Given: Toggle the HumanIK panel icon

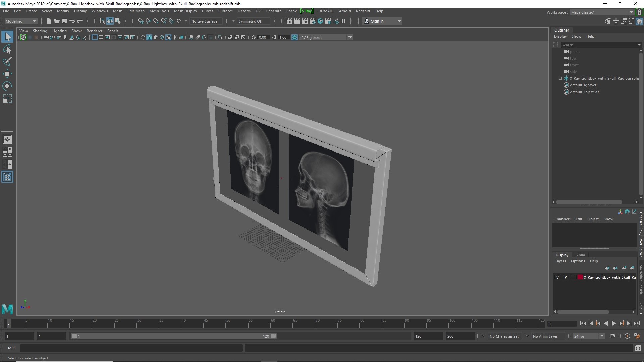Looking at the screenshot, I should click(616, 21).
